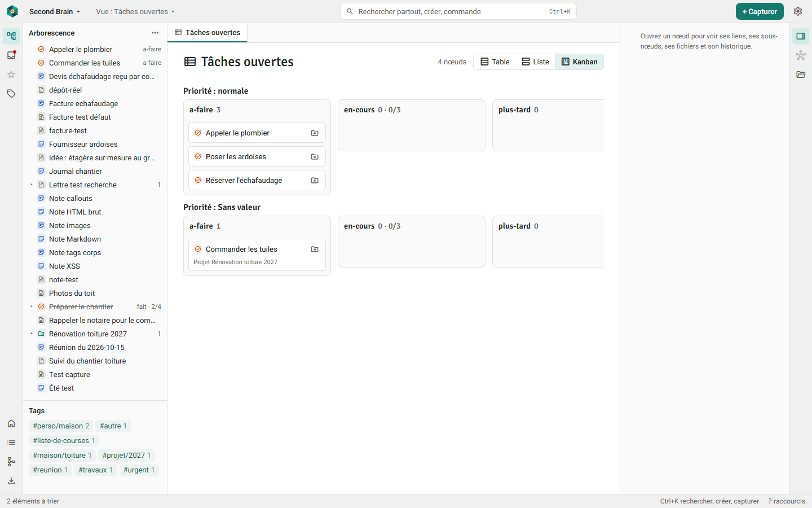The width and height of the screenshot is (812, 508).
Task: Expand the Préparer le chantier tree node
Action: pyautogui.click(x=32, y=306)
